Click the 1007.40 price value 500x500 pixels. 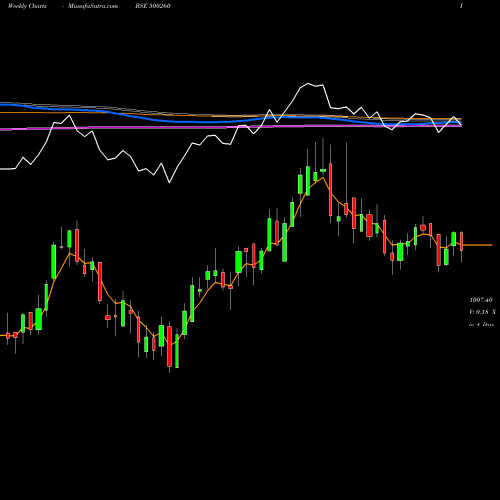481,300
